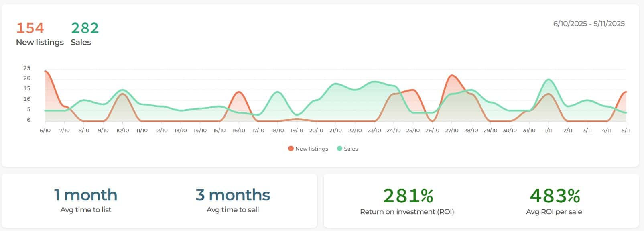Click the green Sales legend dot
This screenshot has width=644, height=231.
point(340,149)
